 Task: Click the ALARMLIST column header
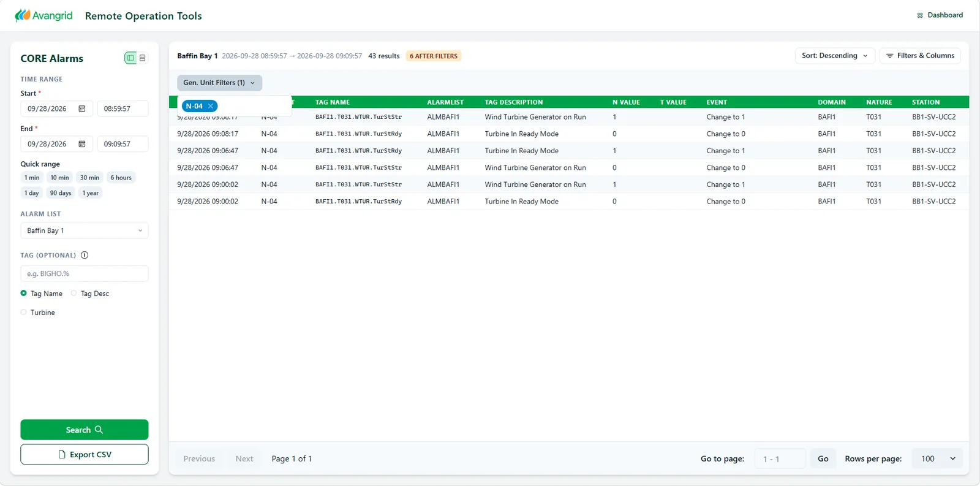[x=445, y=102]
